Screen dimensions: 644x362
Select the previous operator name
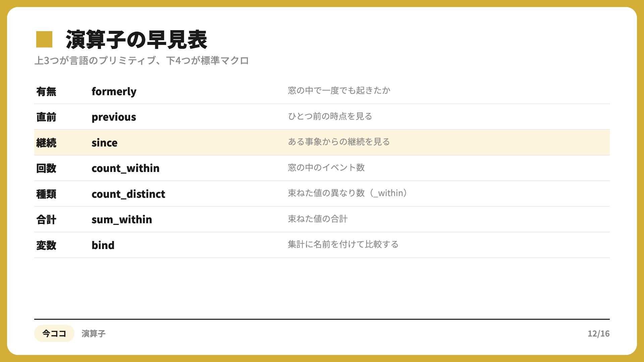click(x=114, y=117)
